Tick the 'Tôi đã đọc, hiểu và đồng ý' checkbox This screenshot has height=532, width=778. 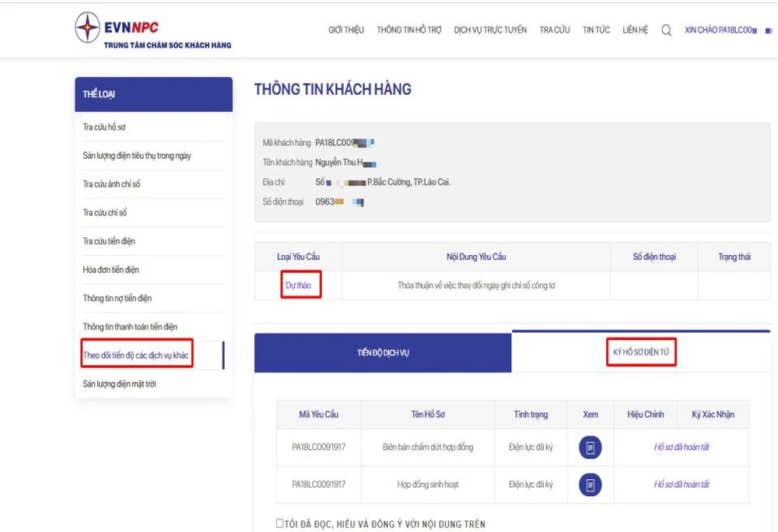point(280,523)
